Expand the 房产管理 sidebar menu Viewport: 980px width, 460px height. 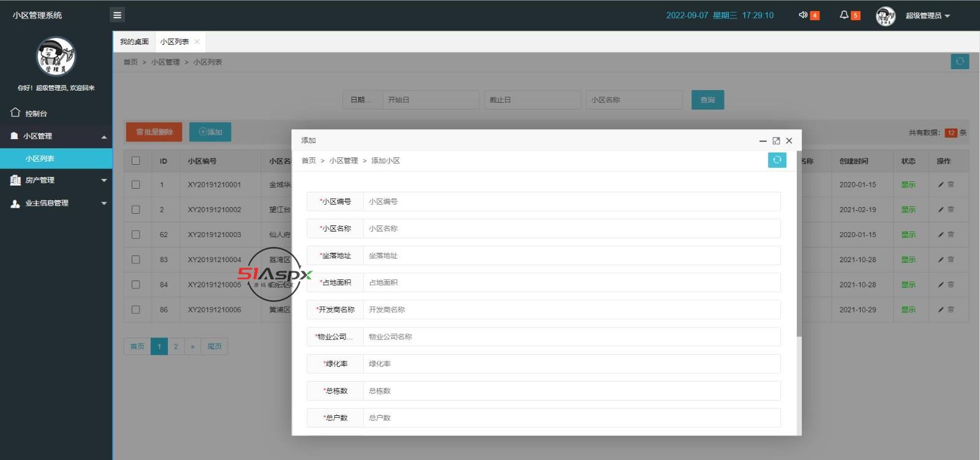[x=56, y=180]
